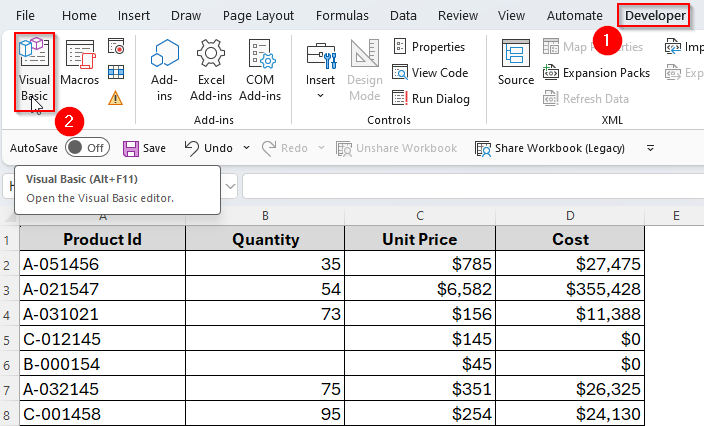The height and width of the screenshot is (426, 704).
Task: Select cell containing A-032145
Action: tap(102, 389)
